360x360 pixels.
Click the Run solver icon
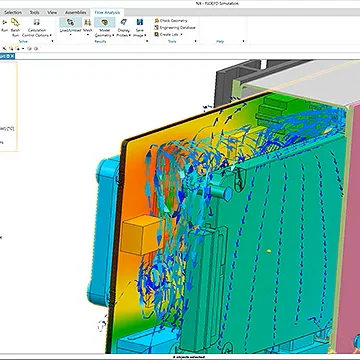5,23
